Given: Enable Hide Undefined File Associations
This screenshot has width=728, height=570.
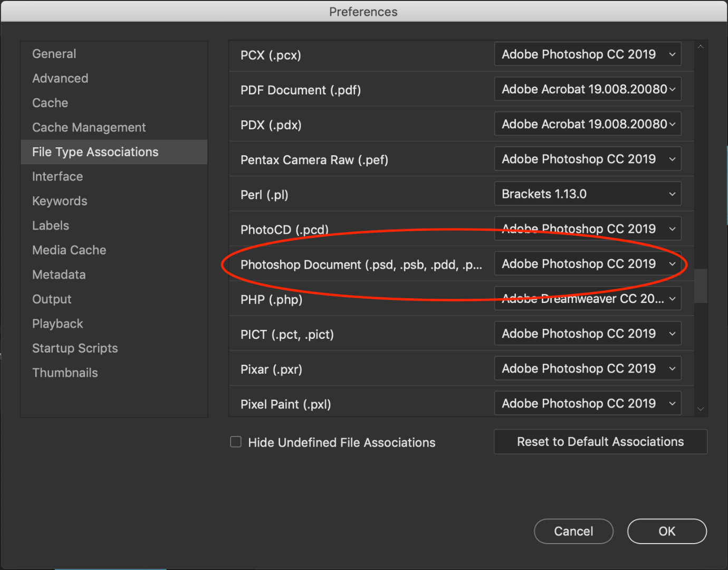Looking at the screenshot, I should coord(235,442).
